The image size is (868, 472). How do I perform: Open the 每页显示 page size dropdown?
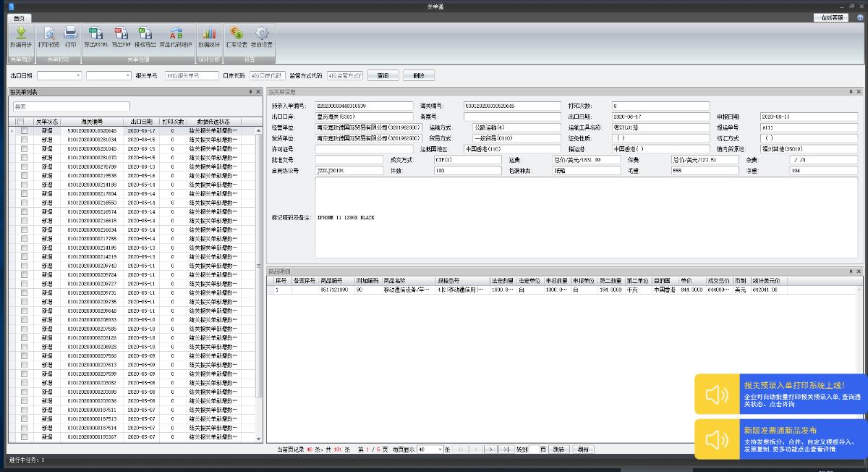tap(440, 450)
